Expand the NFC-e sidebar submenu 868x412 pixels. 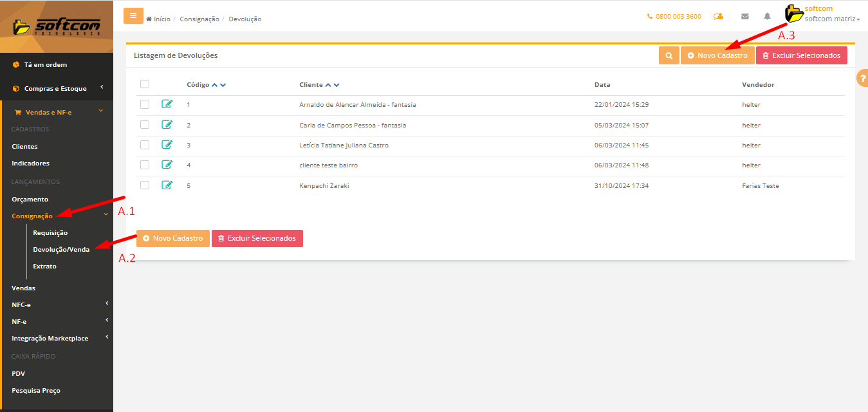[x=58, y=304]
